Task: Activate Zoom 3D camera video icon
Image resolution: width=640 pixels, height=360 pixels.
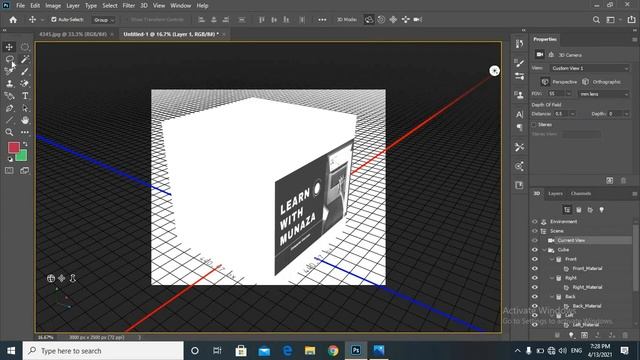Action: 418,20
